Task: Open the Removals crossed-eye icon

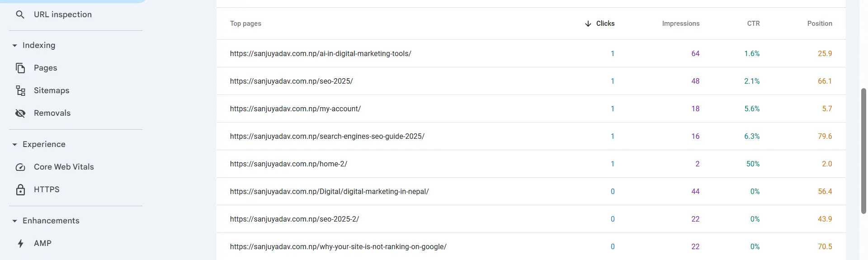Action: click(20, 113)
